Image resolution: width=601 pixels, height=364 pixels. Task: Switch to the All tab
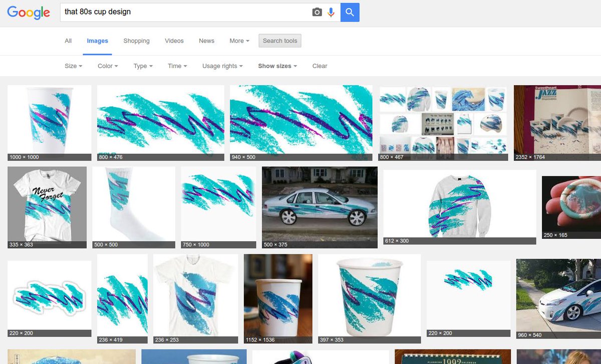click(x=68, y=41)
